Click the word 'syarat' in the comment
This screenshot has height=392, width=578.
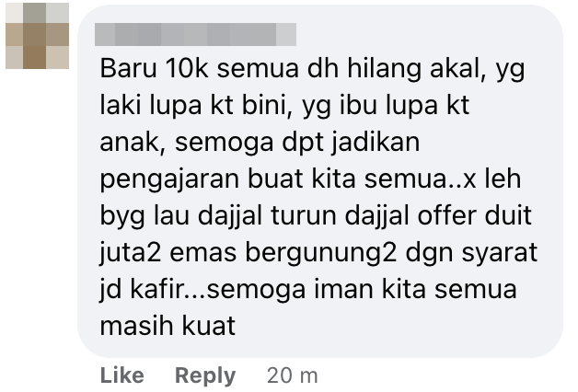click(x=500, y=253)
